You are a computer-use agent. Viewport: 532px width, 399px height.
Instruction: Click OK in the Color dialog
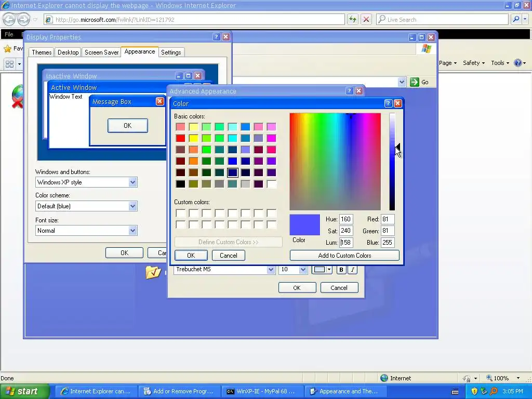tap(191, 256)
